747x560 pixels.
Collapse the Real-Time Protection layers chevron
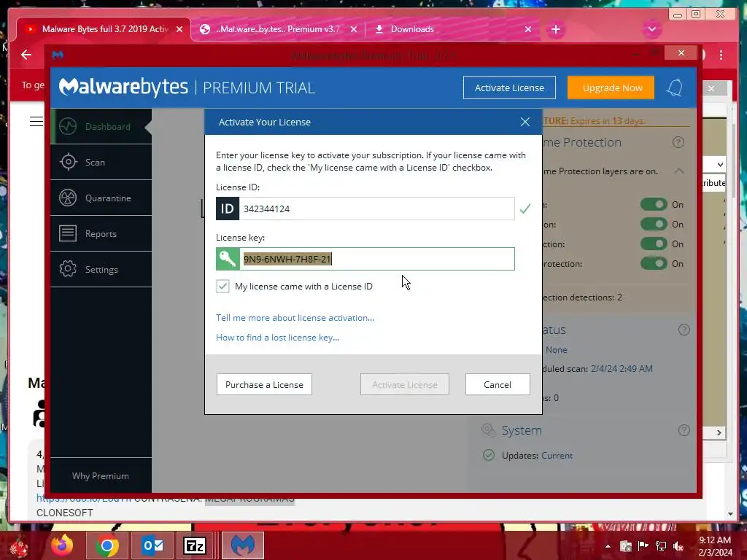[x=679, y=171]
